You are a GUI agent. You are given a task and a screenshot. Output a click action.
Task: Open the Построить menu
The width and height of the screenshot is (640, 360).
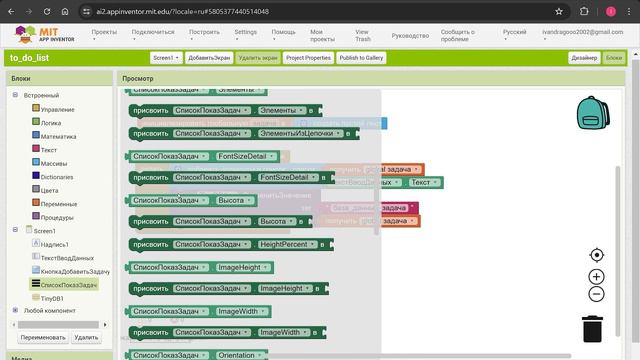point(204,35)
